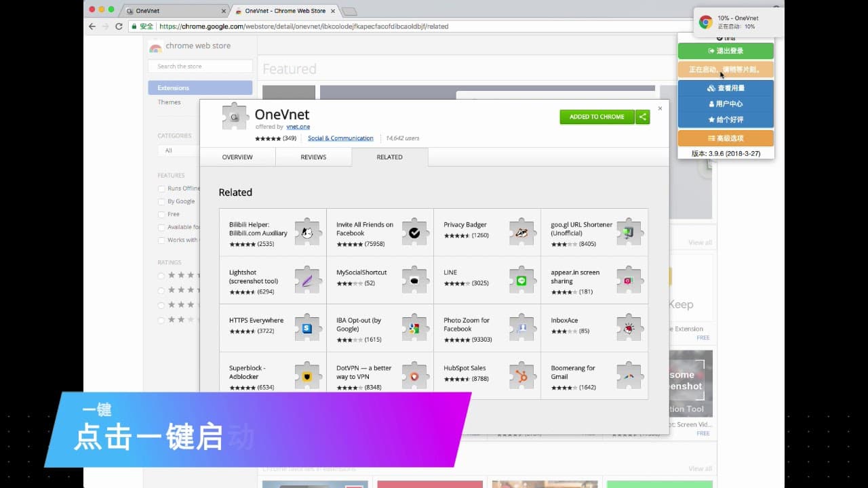Viewport: 868px width, 488px height.
Task: Select the five-star rating radio
Action: (161, 275)
